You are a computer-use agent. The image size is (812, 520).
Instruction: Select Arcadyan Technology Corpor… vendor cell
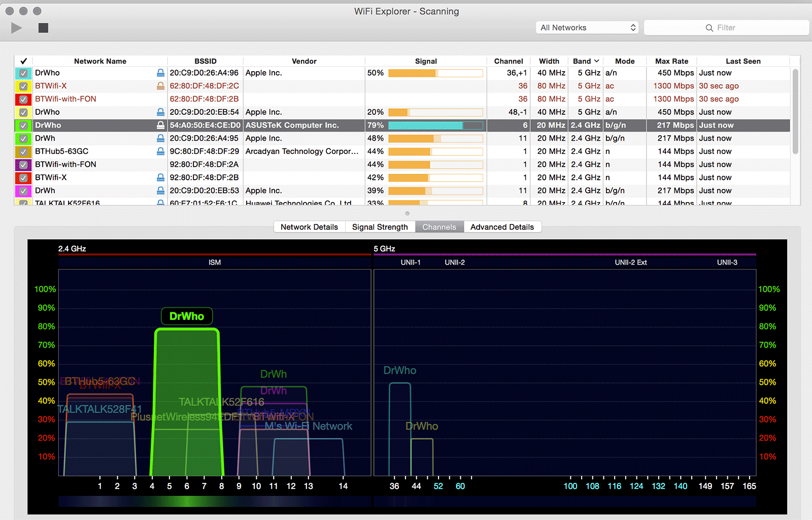click(303, 151)
